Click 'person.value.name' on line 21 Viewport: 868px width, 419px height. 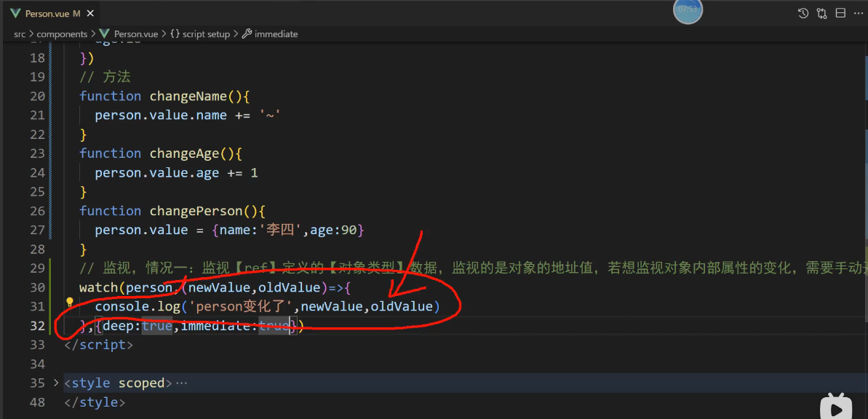coord(161,115)
